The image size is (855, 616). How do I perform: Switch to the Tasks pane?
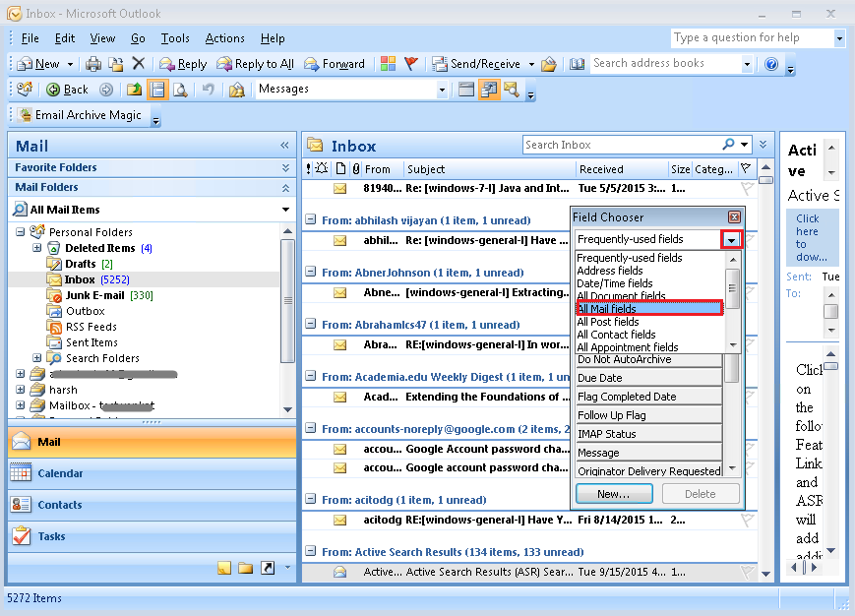(x=153, y=536)
